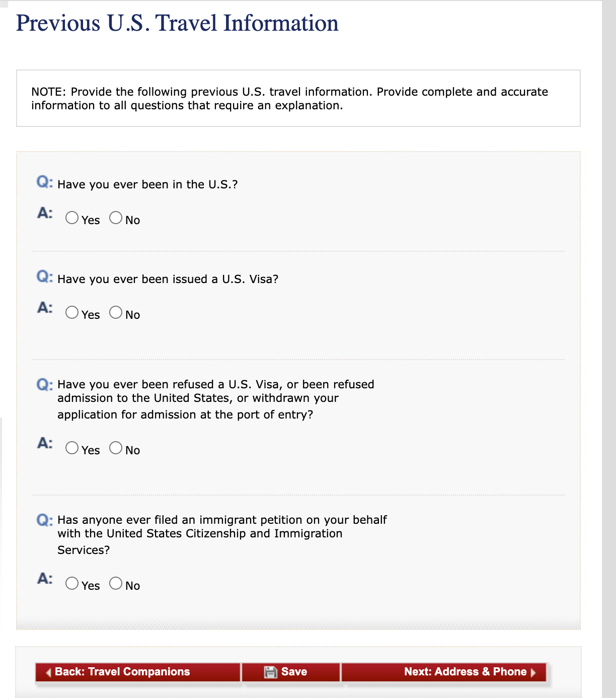Pick Yes for immigrant petition filed question
Viewport: 616px width, 698px height.
point(72,583)
